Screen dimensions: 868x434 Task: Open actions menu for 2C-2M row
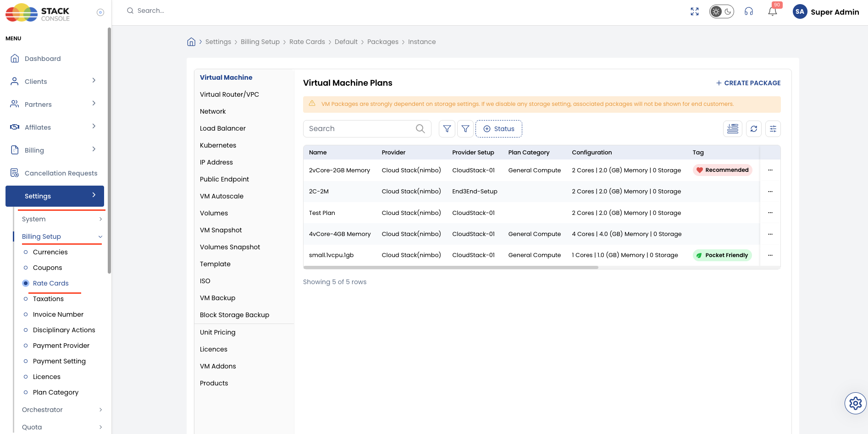click(x=770, y=192)
